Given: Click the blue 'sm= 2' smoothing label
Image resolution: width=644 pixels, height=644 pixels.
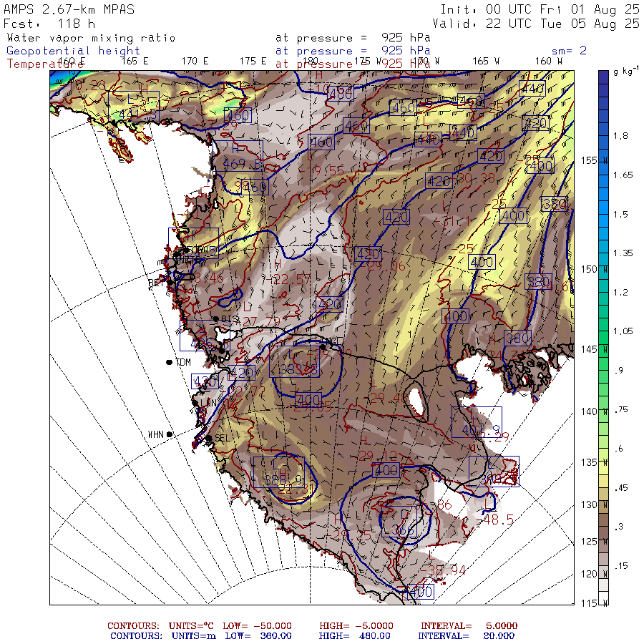Looking at the screenshot, I should [x=569, y=51].
